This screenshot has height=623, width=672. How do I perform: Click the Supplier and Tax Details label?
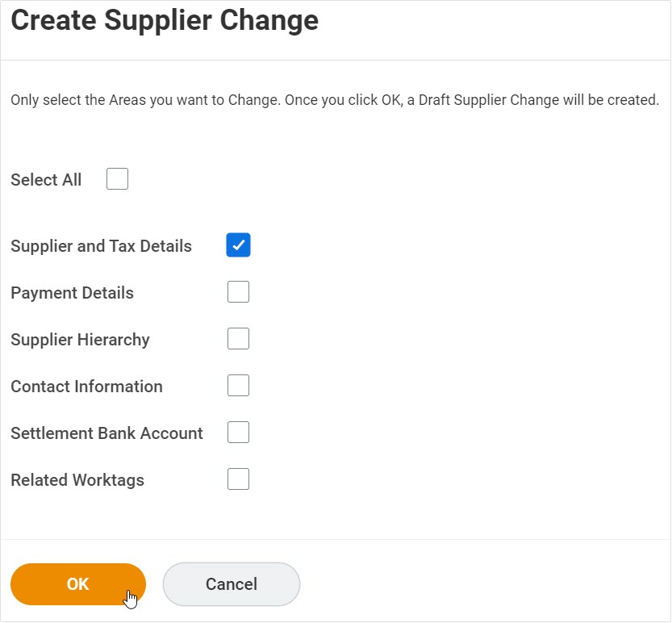[101, 245]
